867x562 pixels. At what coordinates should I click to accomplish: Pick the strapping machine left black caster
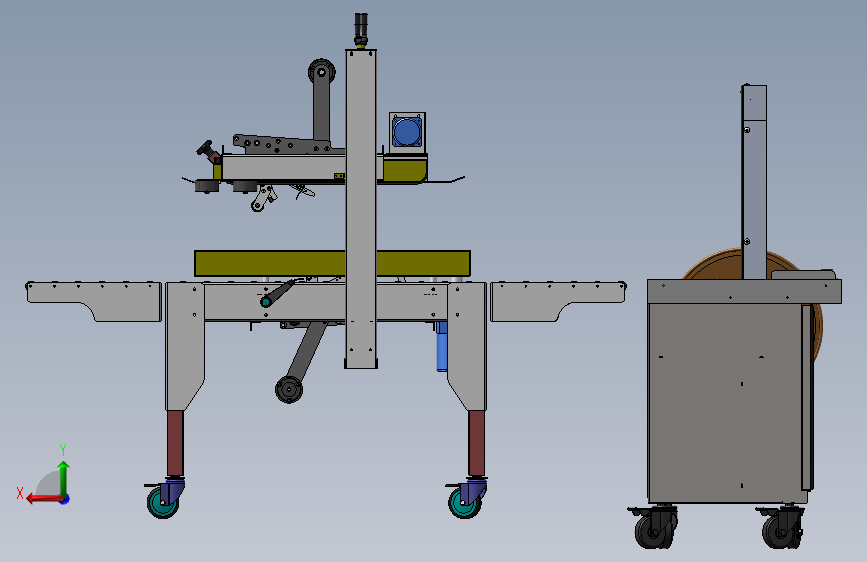(x=656, y=527)
